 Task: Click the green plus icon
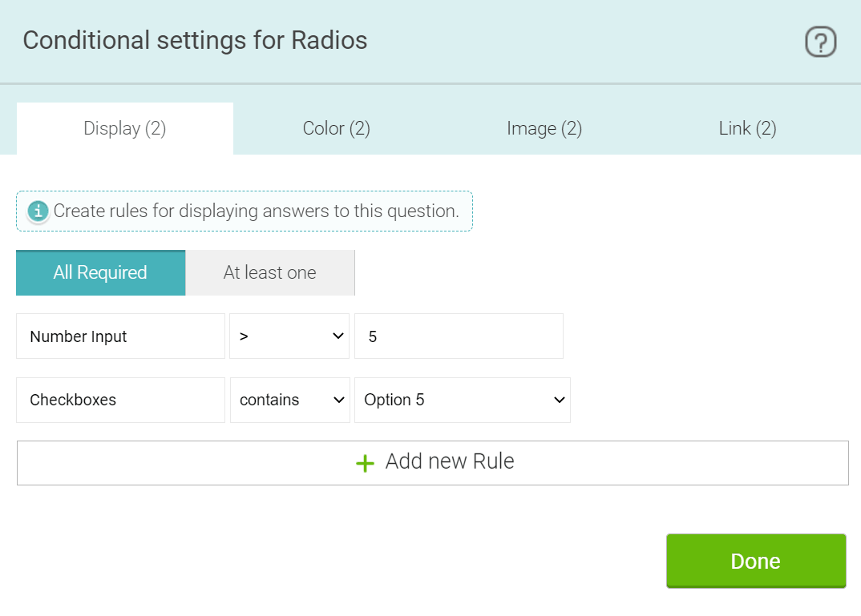(365, 463)
